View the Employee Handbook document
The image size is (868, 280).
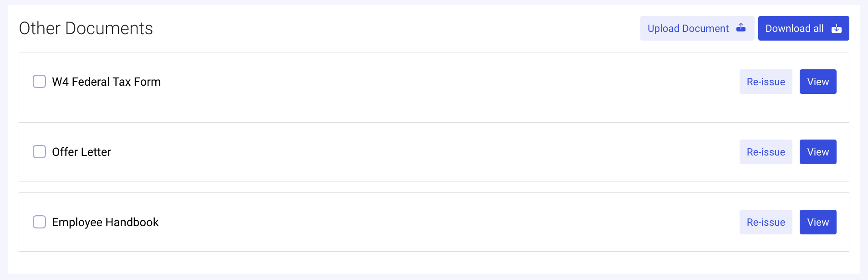click(818, 222)
